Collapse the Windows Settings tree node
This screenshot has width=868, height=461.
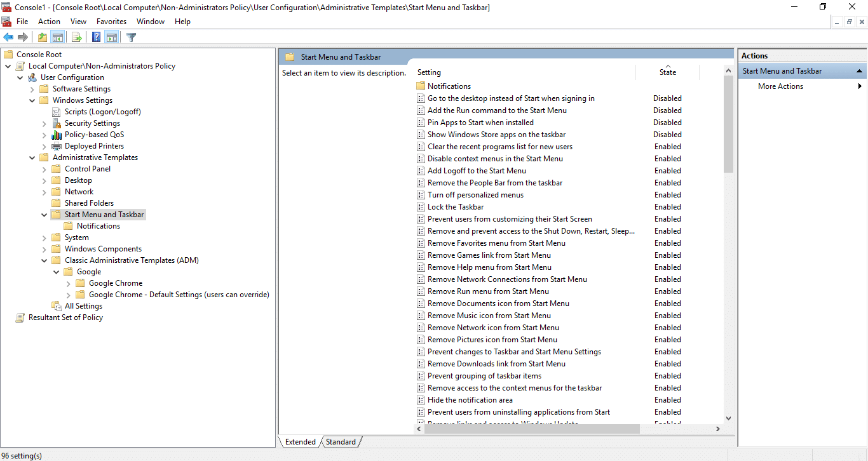[32, 100]
